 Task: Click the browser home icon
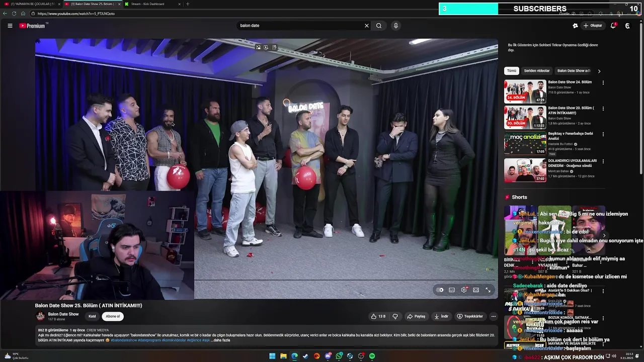[x=23, y=14]
